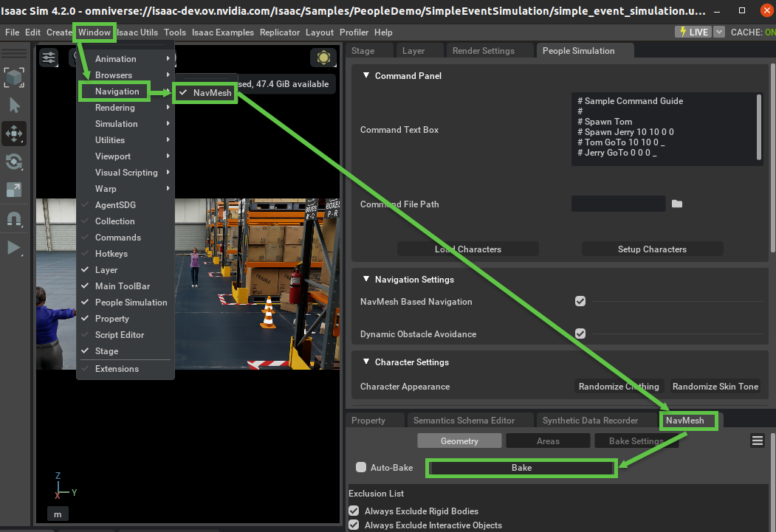Click Randomize Skin Tone button
Image resolution: width=776 pixels, height=532 pixels.
click(x=715, y=387)
